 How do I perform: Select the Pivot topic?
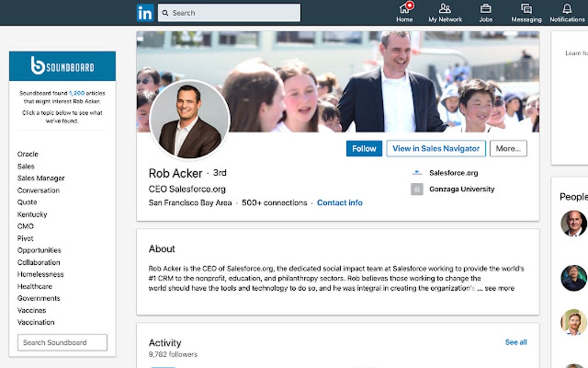click(25, 238)
